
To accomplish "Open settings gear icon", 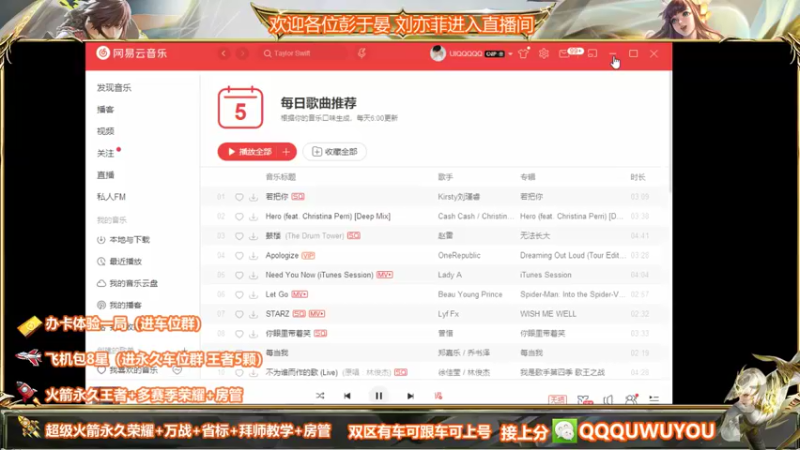I will pyautogui.click(x=544, y=53).
